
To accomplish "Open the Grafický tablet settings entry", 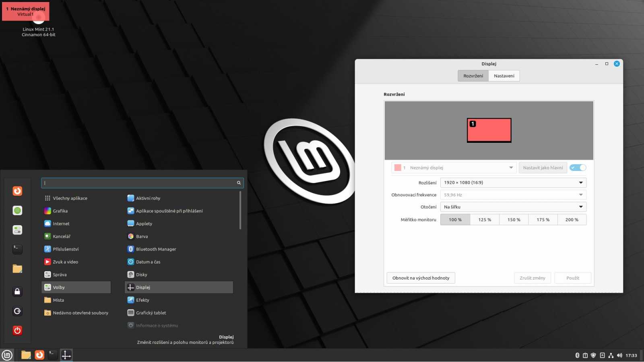I will (x=179, y=313).
